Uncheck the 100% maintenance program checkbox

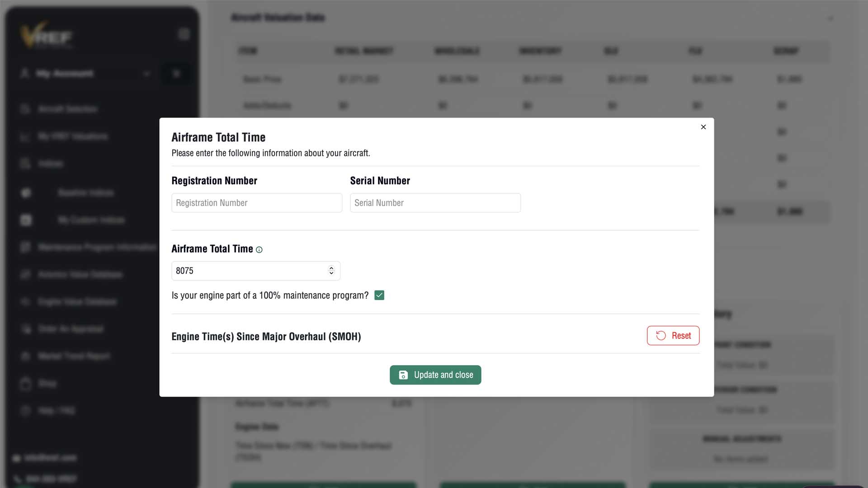(x=379, y=296)
